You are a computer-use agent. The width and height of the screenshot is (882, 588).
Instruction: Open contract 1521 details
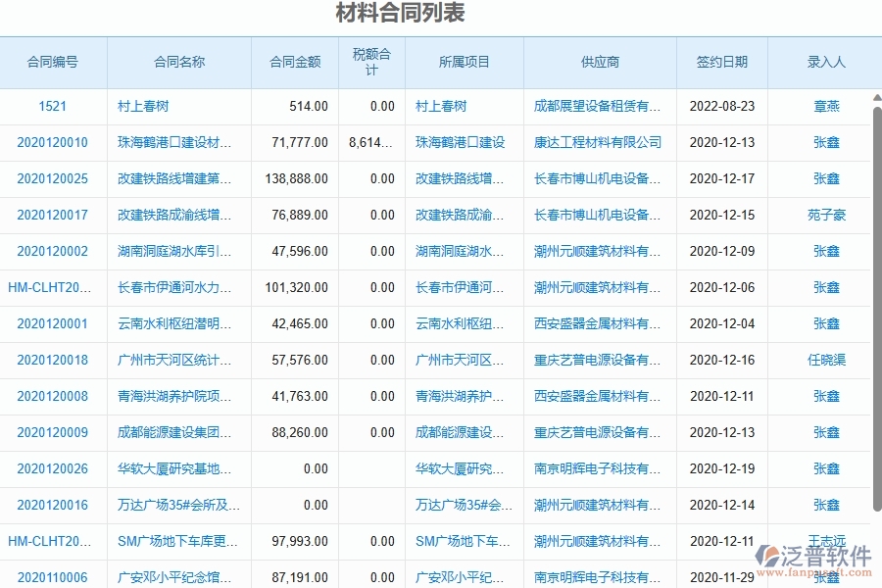[52, 106]
